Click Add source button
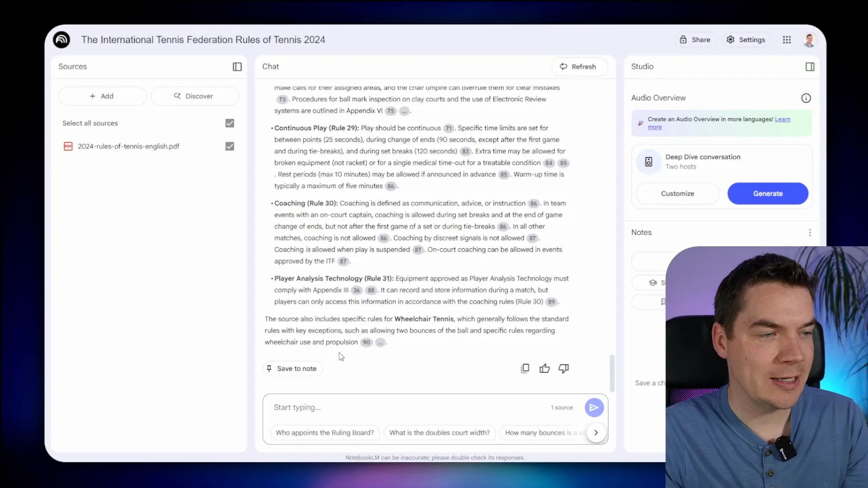Image resolution: width=868 pixels, height=488 pixels. (102, 96)
